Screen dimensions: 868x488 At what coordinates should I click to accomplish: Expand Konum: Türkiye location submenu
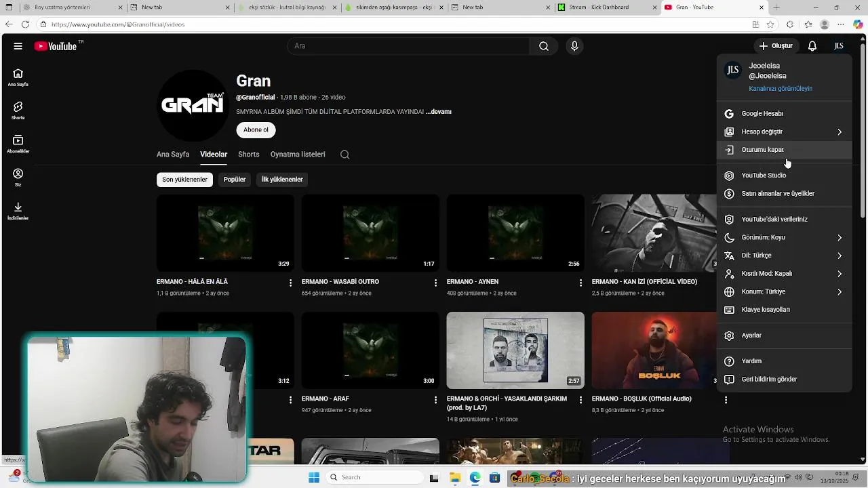(785, 292)
